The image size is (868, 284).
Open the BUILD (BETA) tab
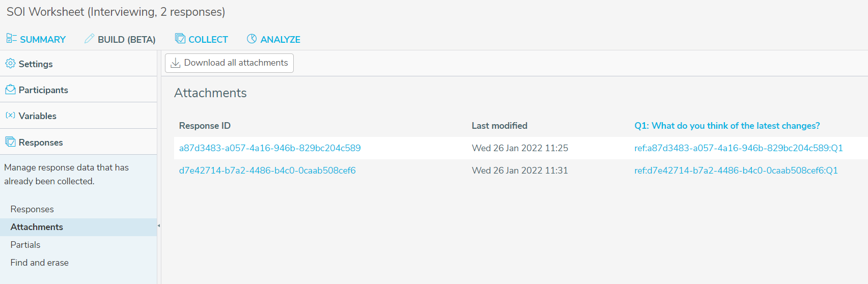120,39
